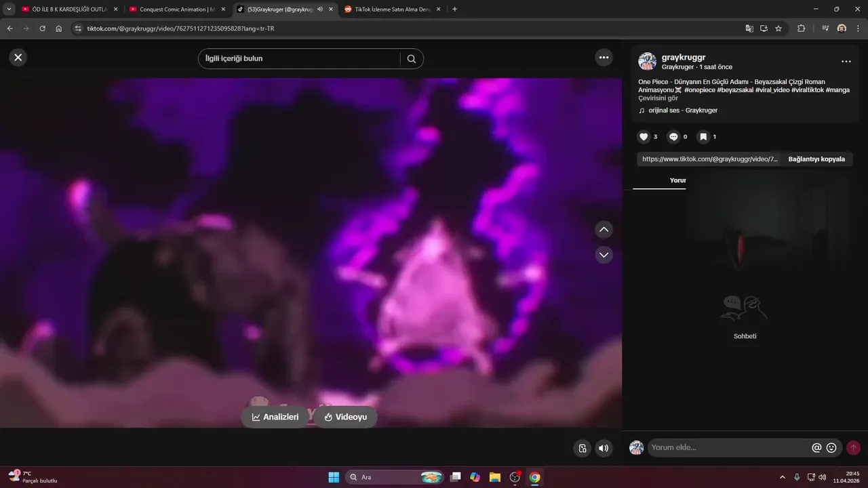Image resolution: width=868 pixels, height=488 pixels.
Task: Open the Analizleri analytics button
Action: [x=275, y=417]
